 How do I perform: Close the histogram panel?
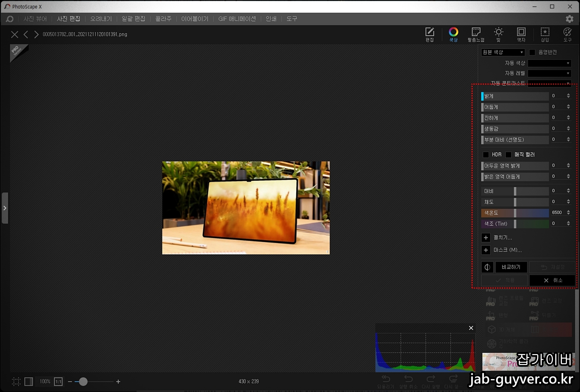(x=471, y=328)
